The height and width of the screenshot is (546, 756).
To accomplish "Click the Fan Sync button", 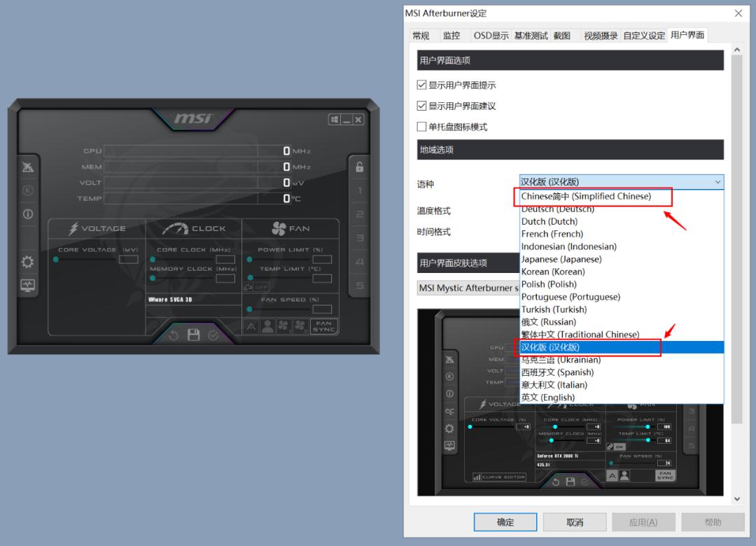I will (x=323, y=327).
